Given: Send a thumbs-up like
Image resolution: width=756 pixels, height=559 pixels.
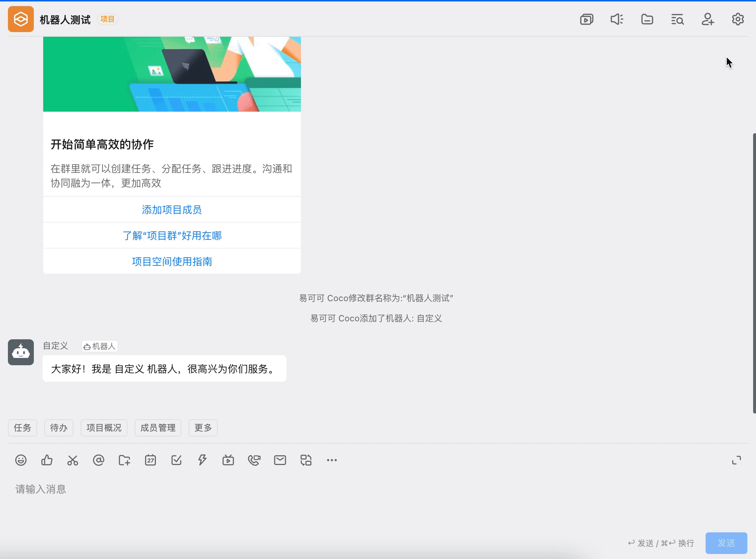Looking at the screenshot, I should pos(47,460).
